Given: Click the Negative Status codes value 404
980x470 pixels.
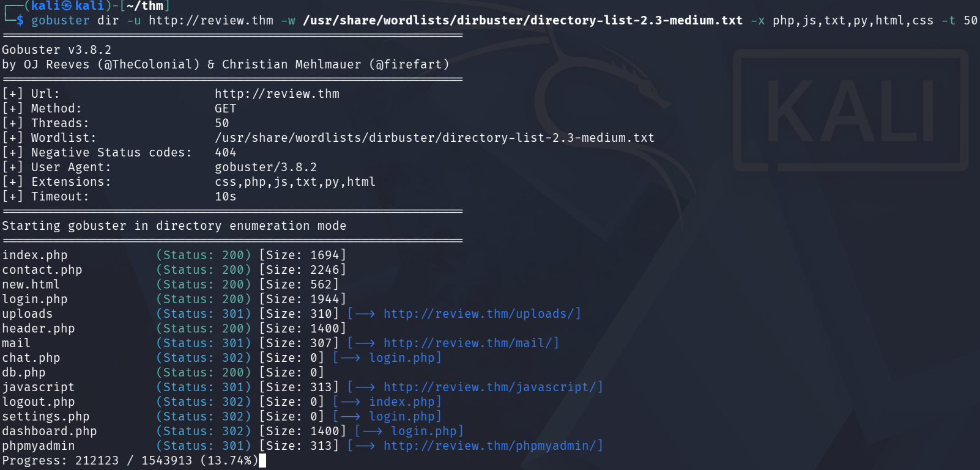Looking at the screenshot, I should (226, 152).
